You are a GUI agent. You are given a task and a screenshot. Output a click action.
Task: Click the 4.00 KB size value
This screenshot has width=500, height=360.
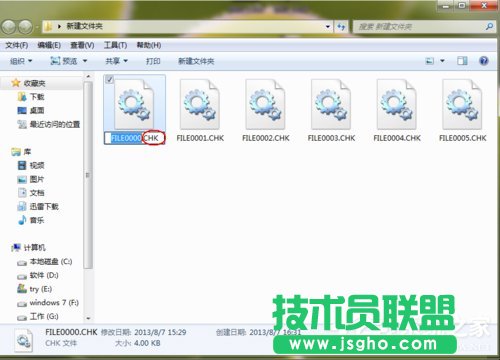tap(147, 343)
